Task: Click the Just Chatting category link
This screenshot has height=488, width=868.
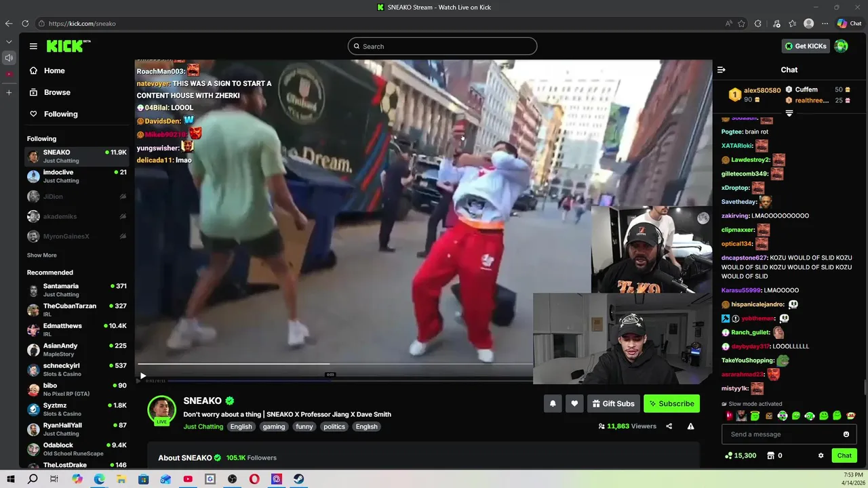Action: tap(203, 426)
